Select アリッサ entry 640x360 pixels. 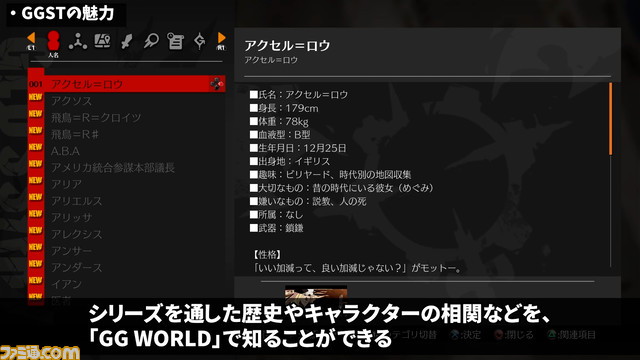click(x=71, y=218)
